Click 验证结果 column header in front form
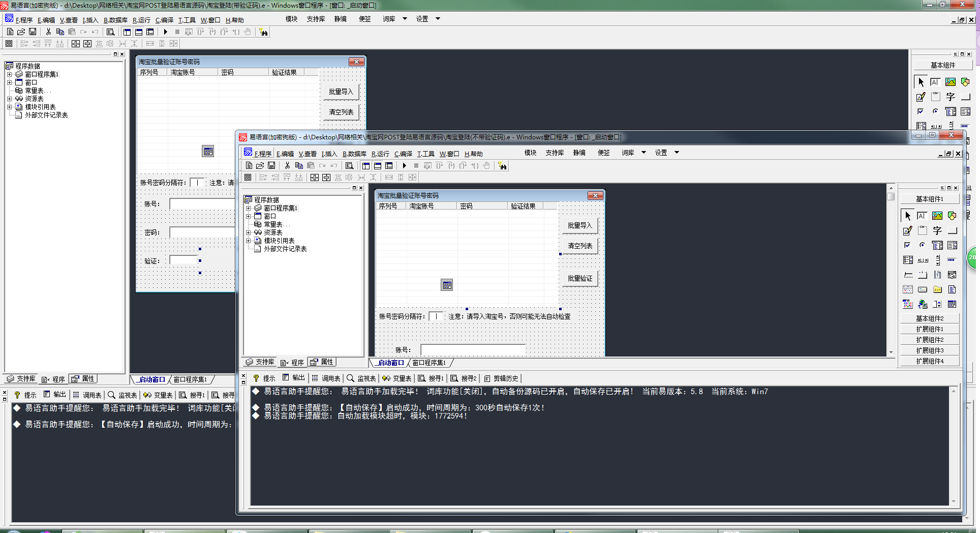The width and height of the screenshot is (980, 533). (x=525, y=206)
